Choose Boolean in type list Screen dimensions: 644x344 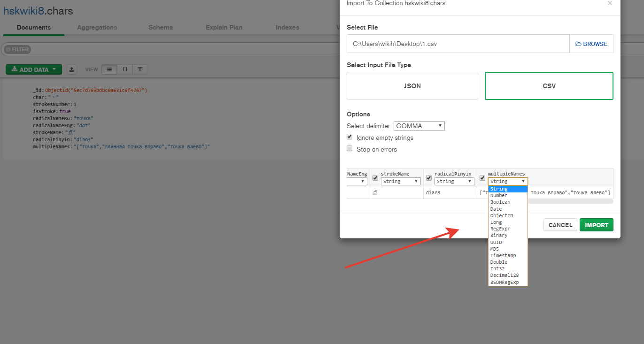pyautogui.click(x=508, y=202)
